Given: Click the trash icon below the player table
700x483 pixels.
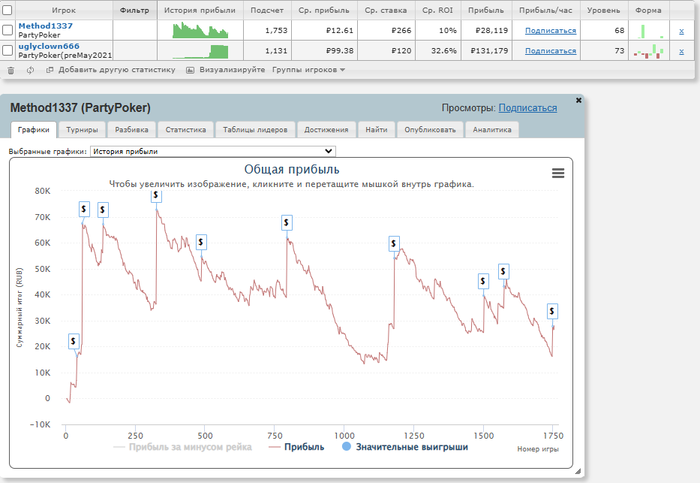Looking at the screenshot, I should (11, 70).
